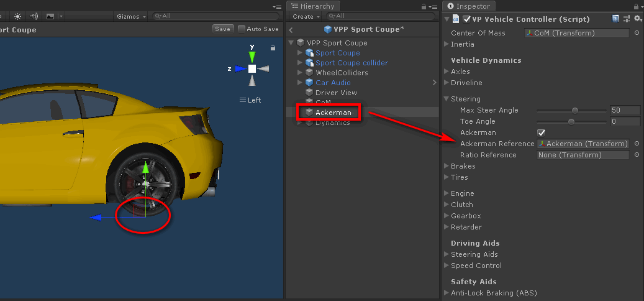The width and height of the screenshot is (644, 301).
Task: Click the back arrow in Hierarchy prefab header
Action: click(291, 30)
